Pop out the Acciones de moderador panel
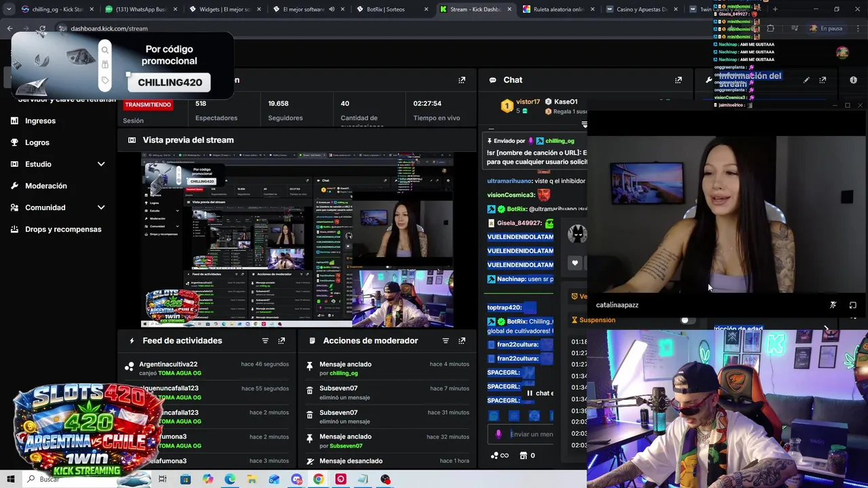 (462, 341)
